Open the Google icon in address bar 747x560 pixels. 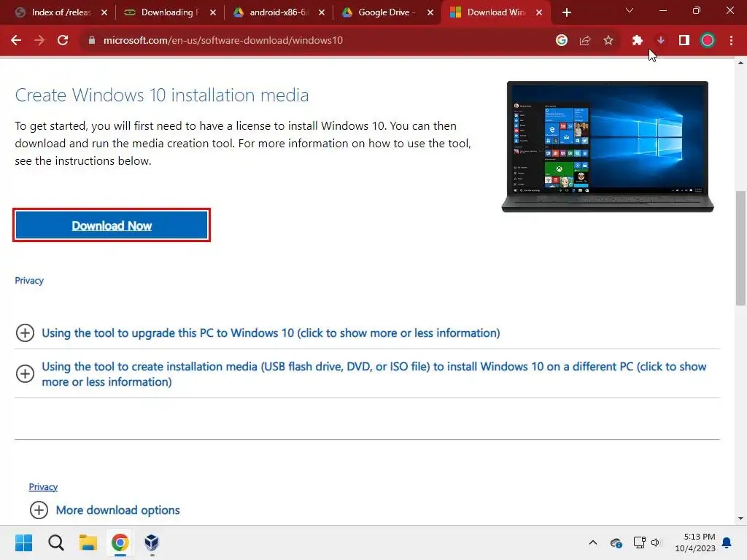(x=562, y=41)
